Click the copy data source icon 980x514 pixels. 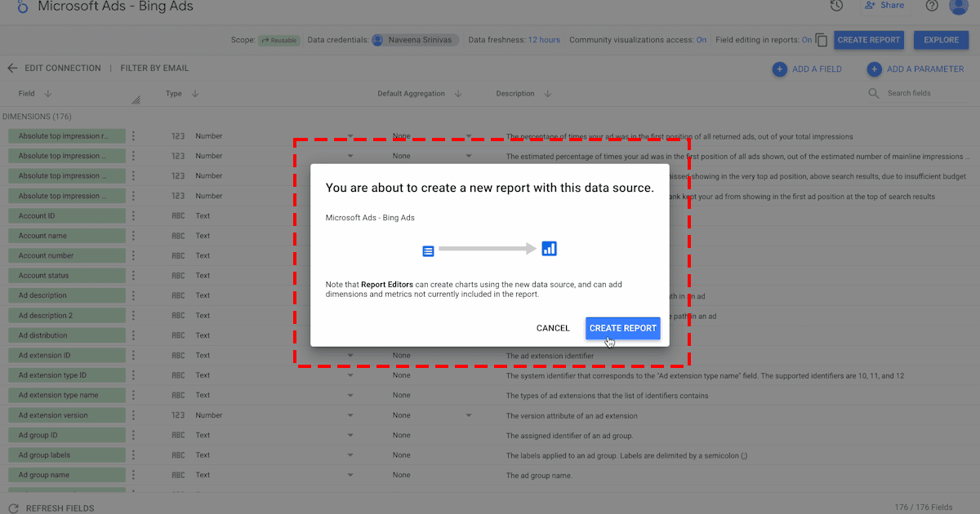(822, 40)
